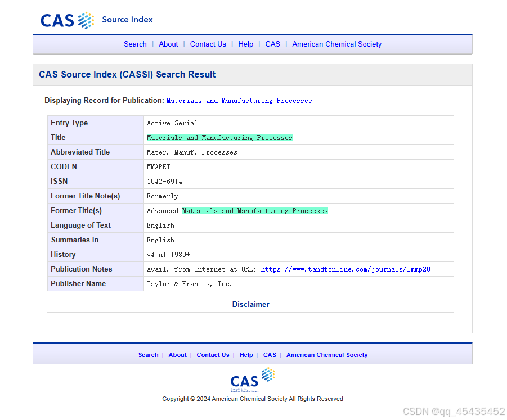
Task: Open Search from the top navigation
Action: tap(135, 44)
